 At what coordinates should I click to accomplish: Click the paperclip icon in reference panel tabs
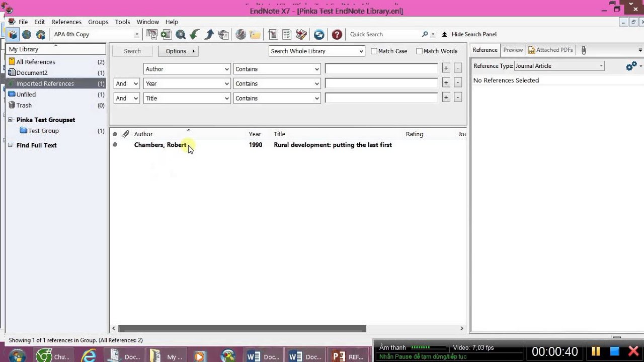(x=584, y=50)
